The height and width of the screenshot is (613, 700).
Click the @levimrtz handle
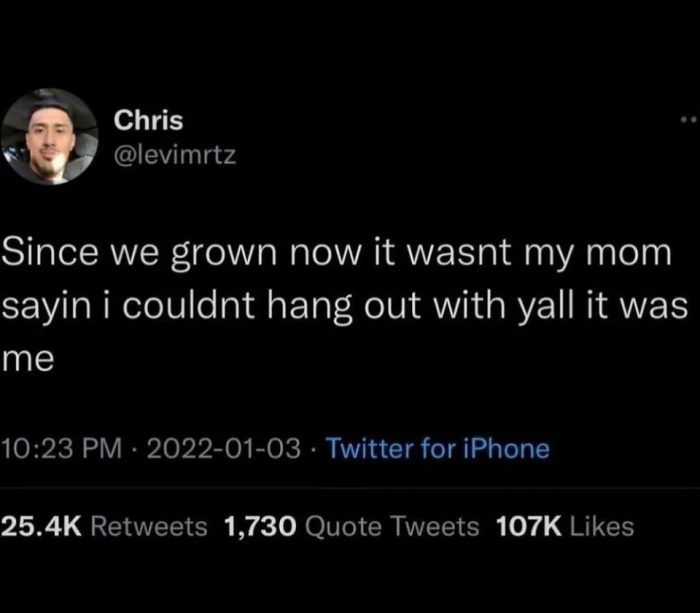175,155
